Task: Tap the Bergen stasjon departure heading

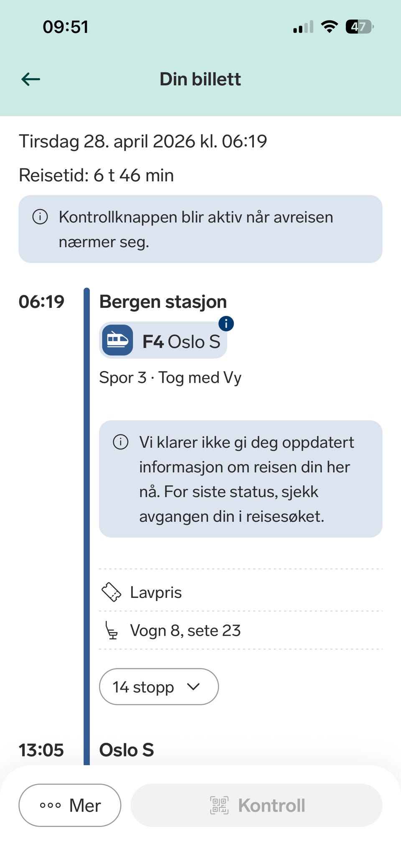Action: tap(163, 302)
